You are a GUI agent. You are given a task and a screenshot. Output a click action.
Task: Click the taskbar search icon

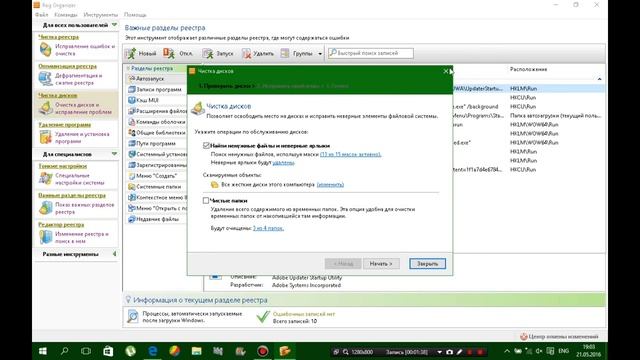(64, 351)
